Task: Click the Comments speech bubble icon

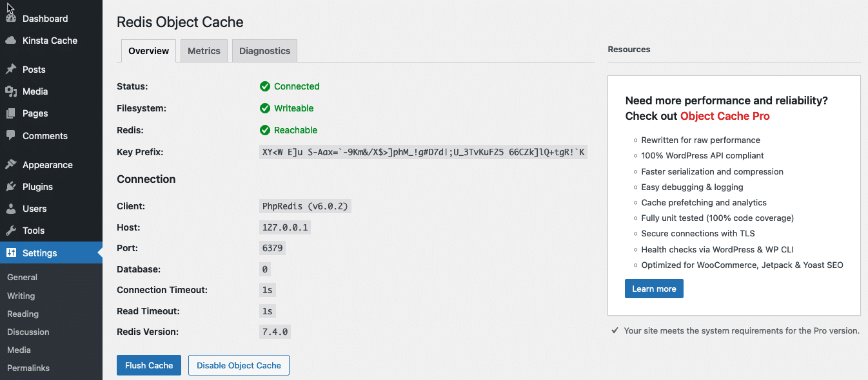Action: click(x=11, y=136)
